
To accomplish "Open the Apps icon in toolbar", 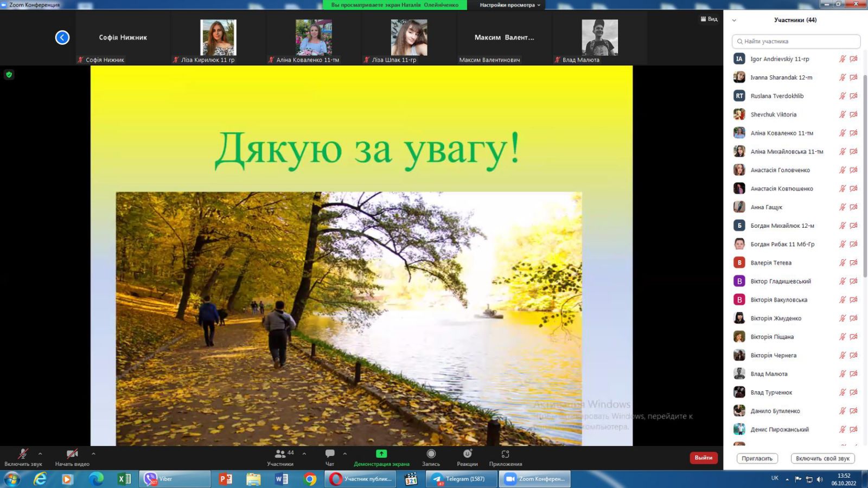I will pyautogui.click(x=506, y=454).
